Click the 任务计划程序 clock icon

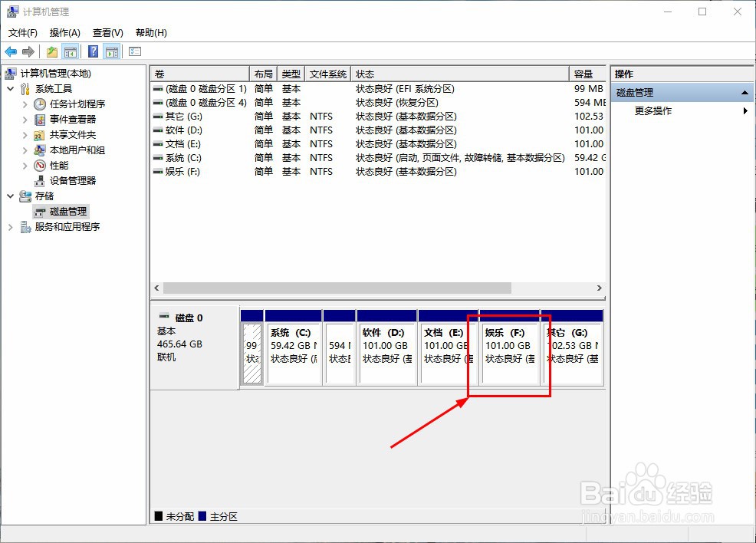click(x=40, y=104)
